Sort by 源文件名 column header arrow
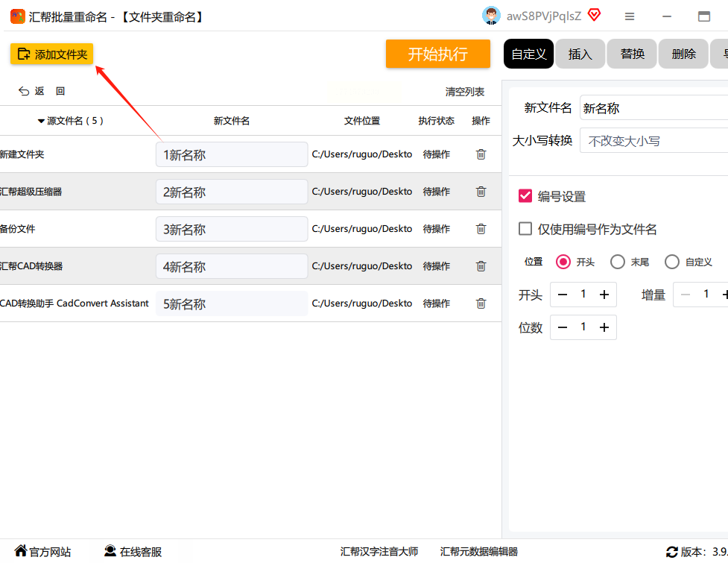This screenshot has width=728, height=563. [41, 121]
